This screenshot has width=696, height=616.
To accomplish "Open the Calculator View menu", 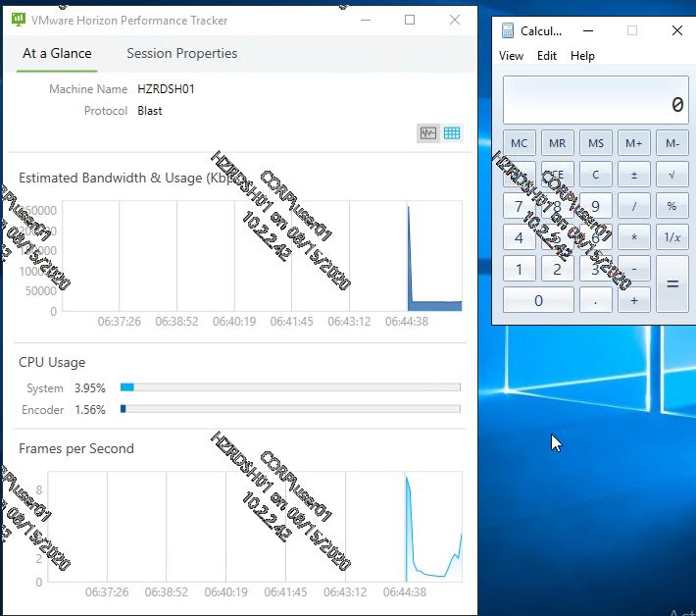I will 511,56.
